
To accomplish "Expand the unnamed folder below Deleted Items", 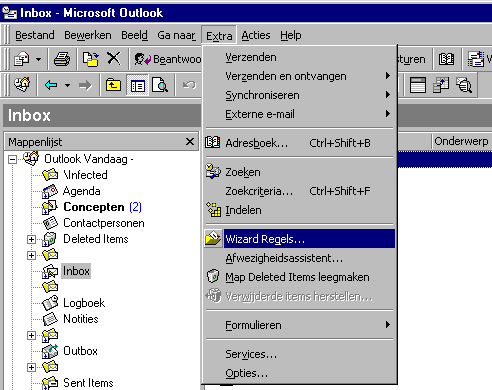I will point(31,255).
